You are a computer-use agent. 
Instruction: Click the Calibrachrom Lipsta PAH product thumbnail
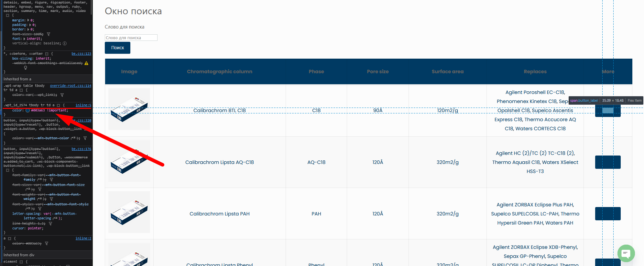click(129, 212)
